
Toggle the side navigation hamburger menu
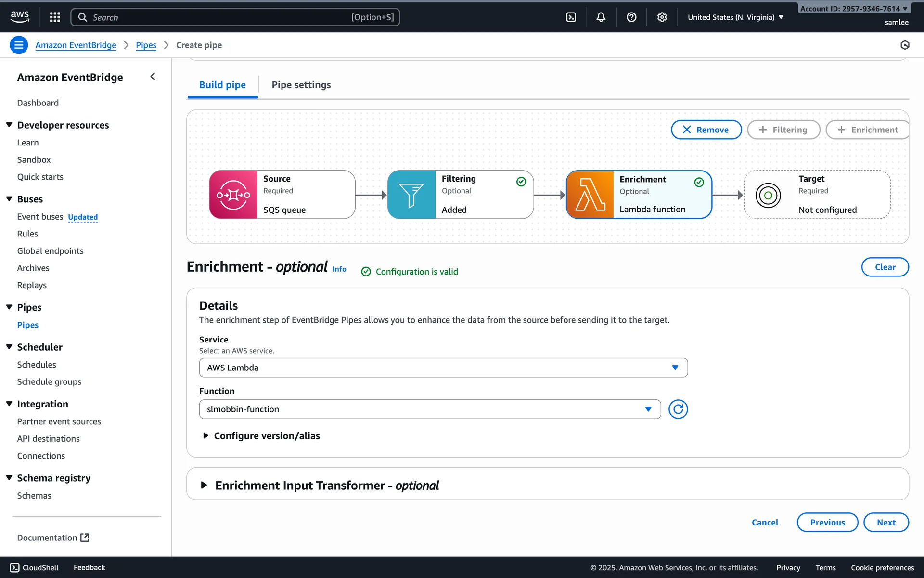click(19, 45)
